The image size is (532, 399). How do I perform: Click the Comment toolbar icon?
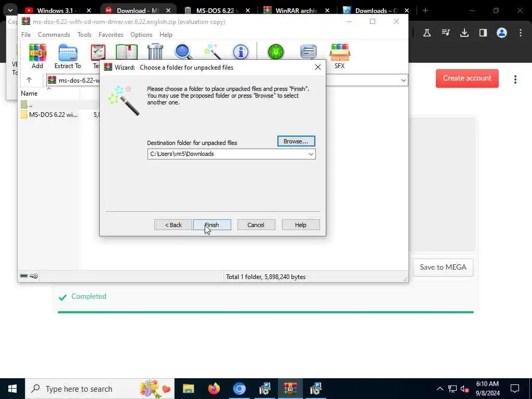[x=309, y=52]
